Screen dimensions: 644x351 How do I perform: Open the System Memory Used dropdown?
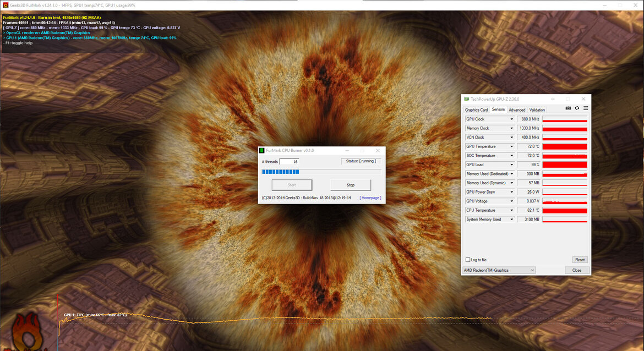click(x=512, y=219)
